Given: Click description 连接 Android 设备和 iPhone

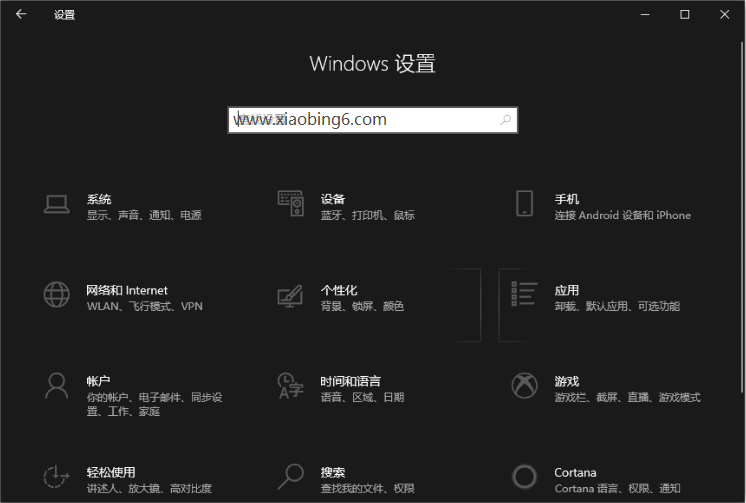Looking at the screenshot, I should [x=622, y=215].
